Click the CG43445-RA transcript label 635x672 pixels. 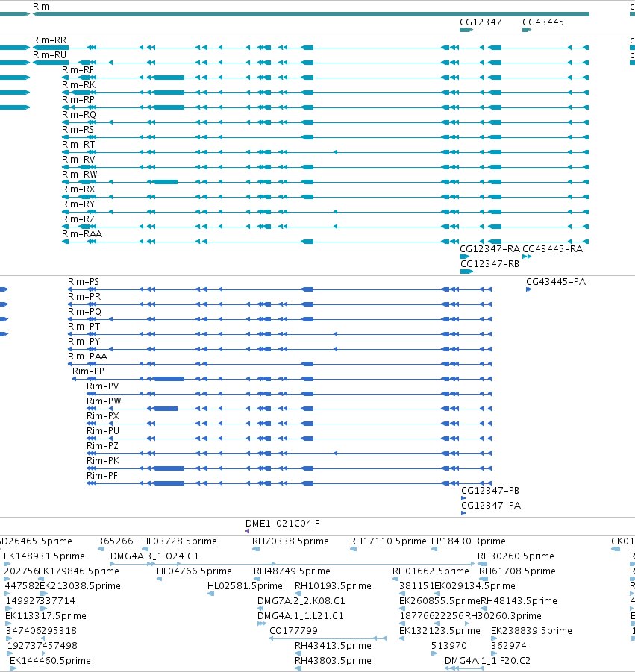point(552,249)
